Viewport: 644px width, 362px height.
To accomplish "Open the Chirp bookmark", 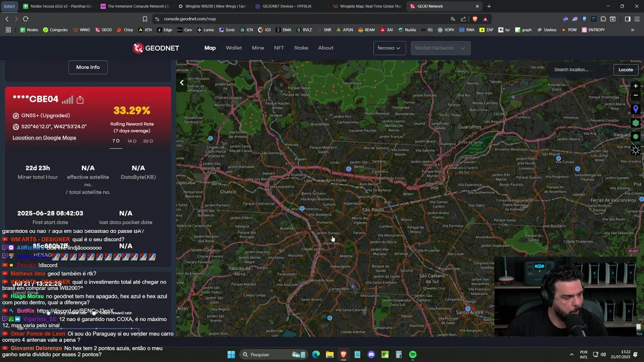I will click(x=125, y=30).
